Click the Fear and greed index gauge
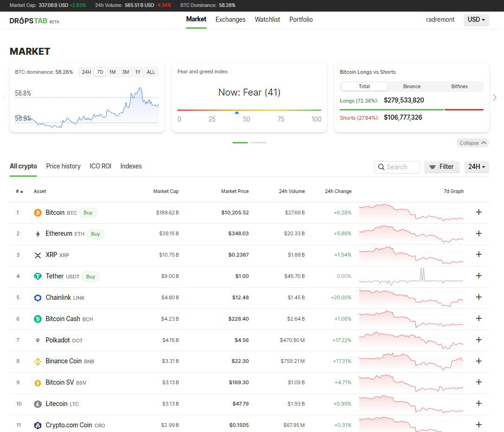The image size is (504, 432). click(x=249, y=110)
